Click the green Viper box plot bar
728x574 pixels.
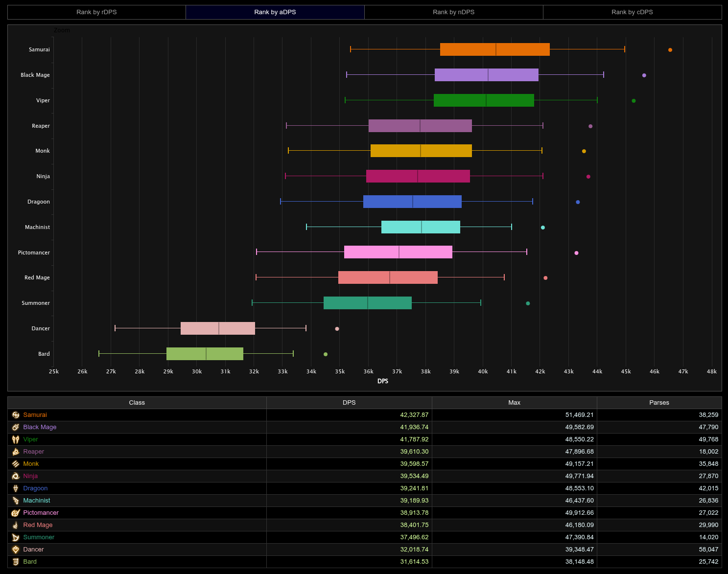[484, 100]
